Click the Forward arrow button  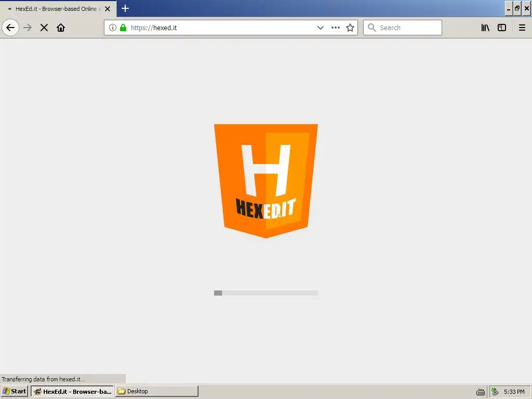[28, 28]
